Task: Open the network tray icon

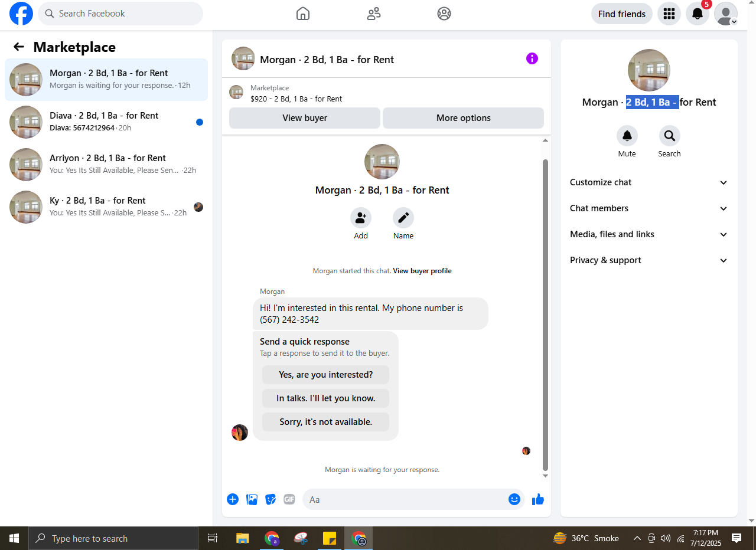Action: (x=680, y=538)
